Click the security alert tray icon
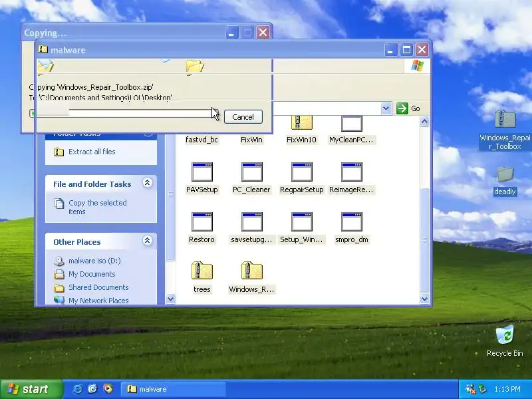Viewport: 532px width, 399px height. pos(471,389)
